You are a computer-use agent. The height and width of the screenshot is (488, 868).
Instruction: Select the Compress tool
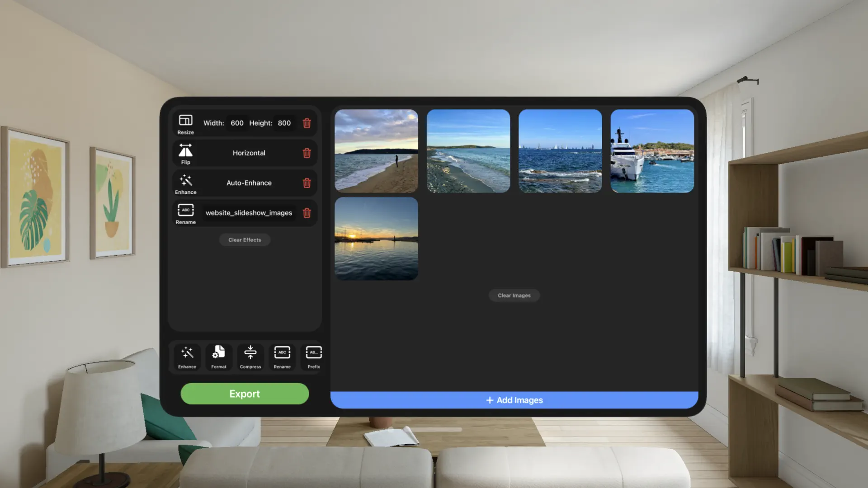pos(250,357)
